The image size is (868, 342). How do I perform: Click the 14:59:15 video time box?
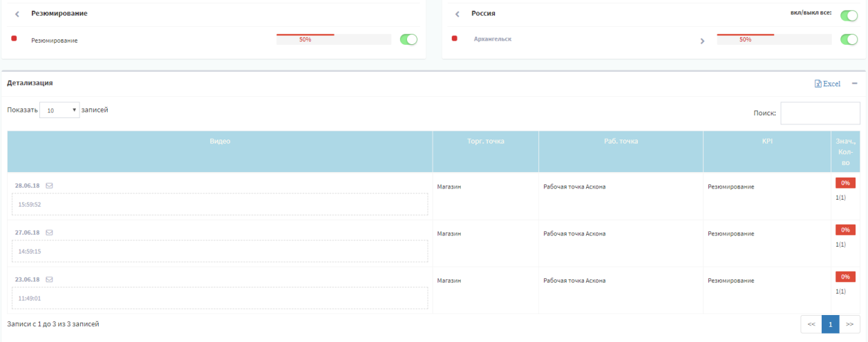tap(220, 251)
